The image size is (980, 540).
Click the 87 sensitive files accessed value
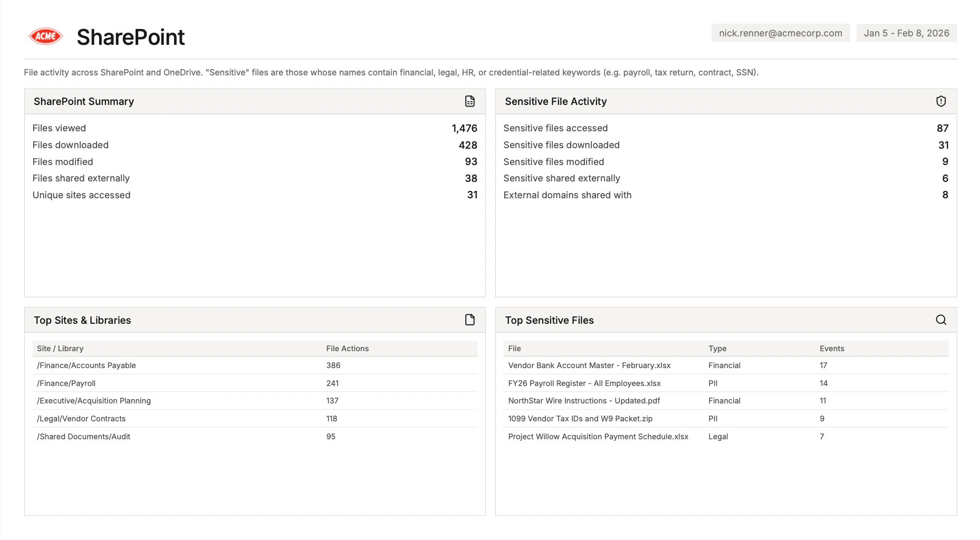click(x=942, y=128)
